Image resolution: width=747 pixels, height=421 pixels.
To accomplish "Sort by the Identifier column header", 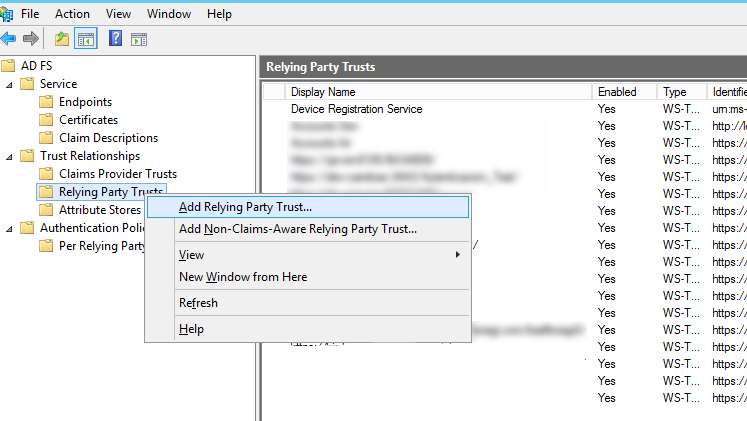I will [727, 91].
